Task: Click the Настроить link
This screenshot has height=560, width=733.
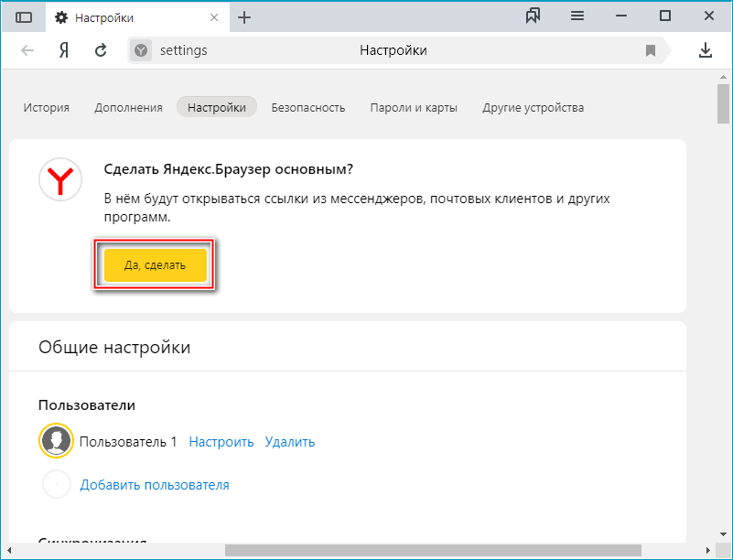Action: (x=221, y=440)
